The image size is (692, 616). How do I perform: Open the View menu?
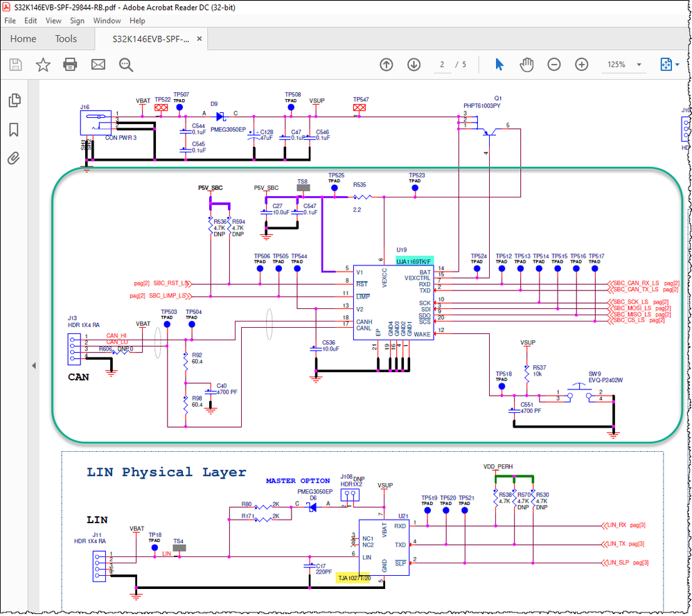53,20
